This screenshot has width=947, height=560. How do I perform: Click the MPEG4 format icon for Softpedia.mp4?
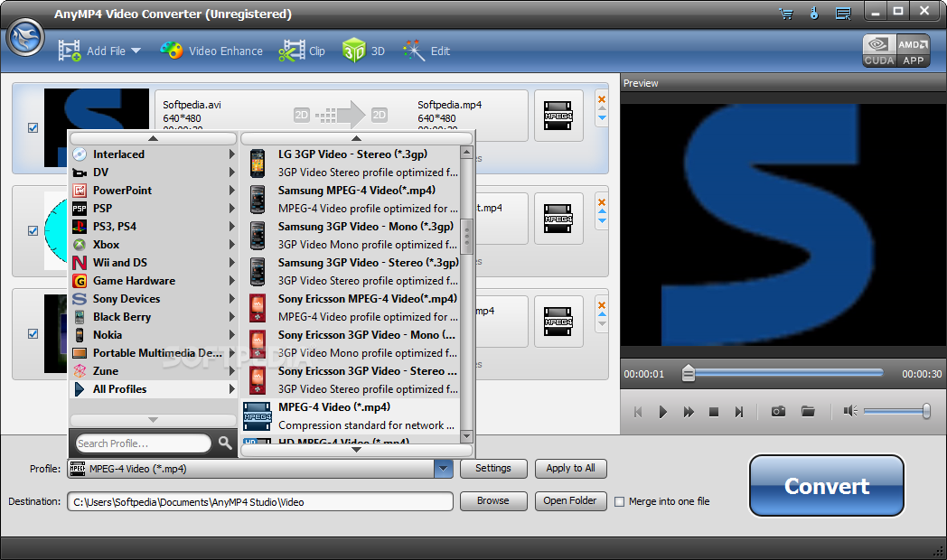click(558, 116)
